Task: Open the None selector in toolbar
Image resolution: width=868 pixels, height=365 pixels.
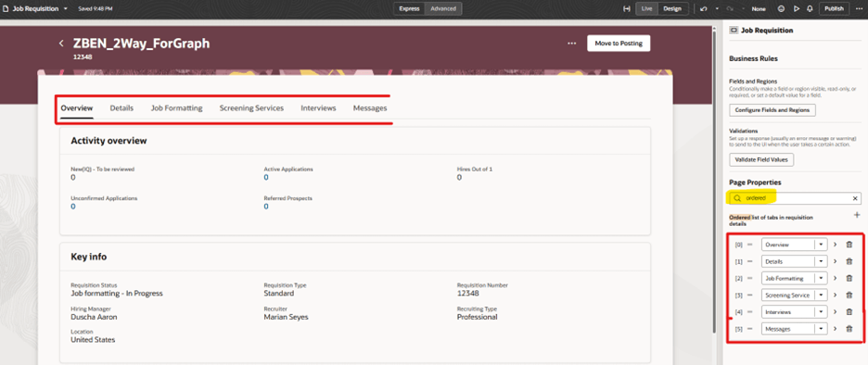Action: click(x=759, y=9)
